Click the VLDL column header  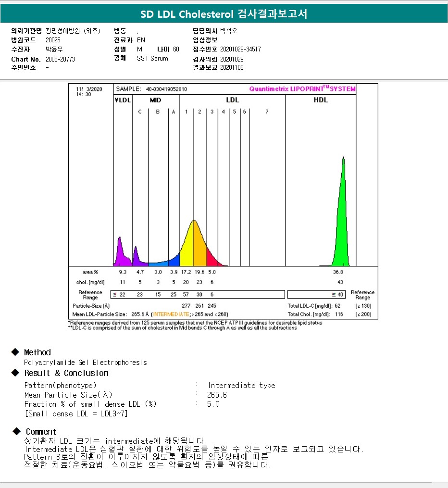(x=123, y=100)
